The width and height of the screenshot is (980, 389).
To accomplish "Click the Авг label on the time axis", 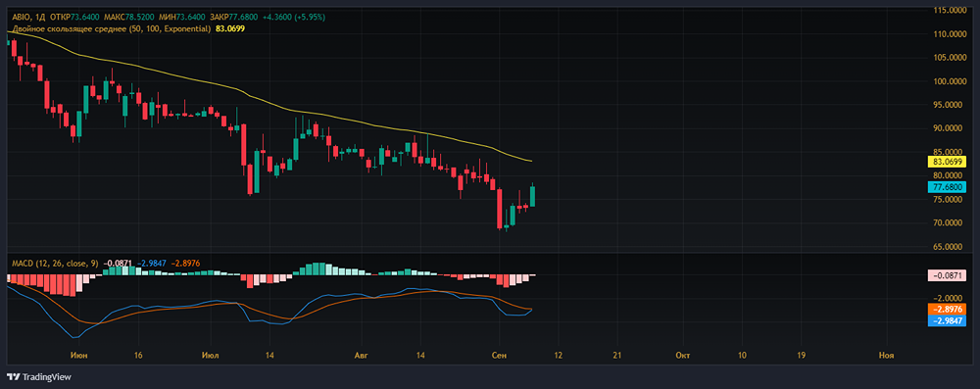I will pyautogui.click(x=362, y=355).
